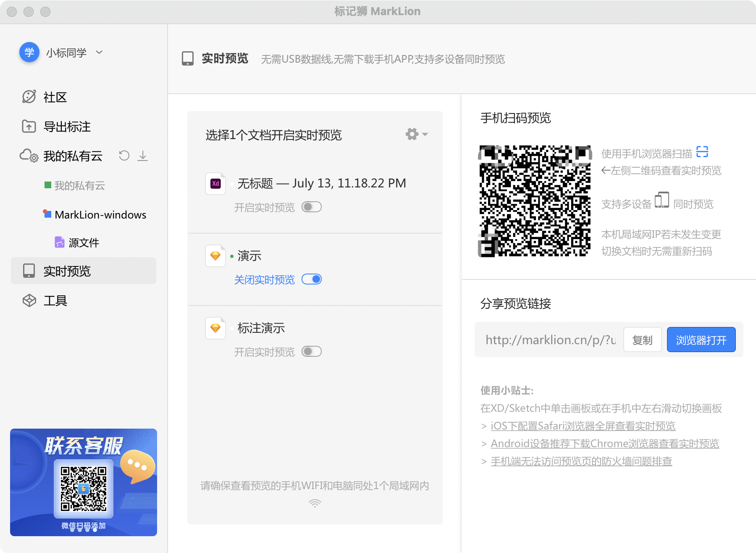Click the download icon beside 我的私有云
The width and height of the screenshot is (756, 553).
143,156
